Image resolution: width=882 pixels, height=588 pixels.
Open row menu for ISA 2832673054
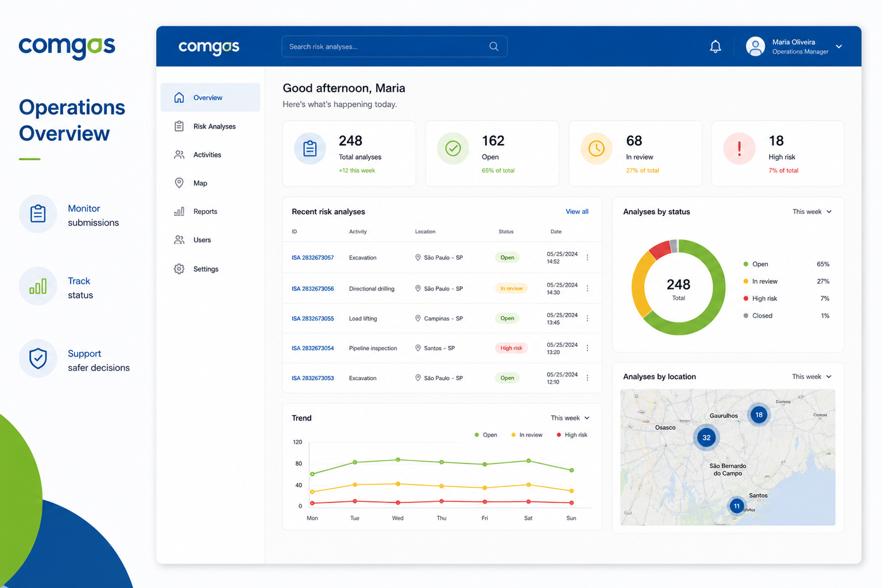coord(587,348)
